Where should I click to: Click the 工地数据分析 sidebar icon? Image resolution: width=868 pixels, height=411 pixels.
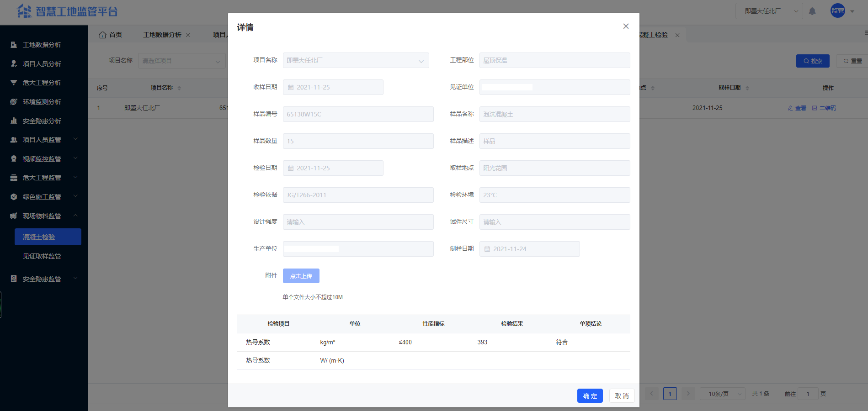coord(14,45)
